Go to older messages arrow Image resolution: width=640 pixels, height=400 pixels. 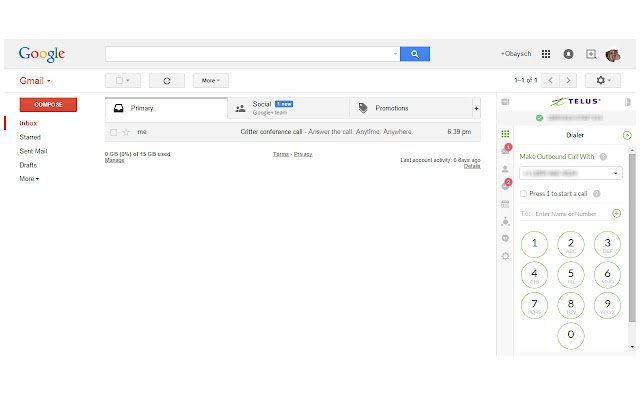tap(568, 80)
